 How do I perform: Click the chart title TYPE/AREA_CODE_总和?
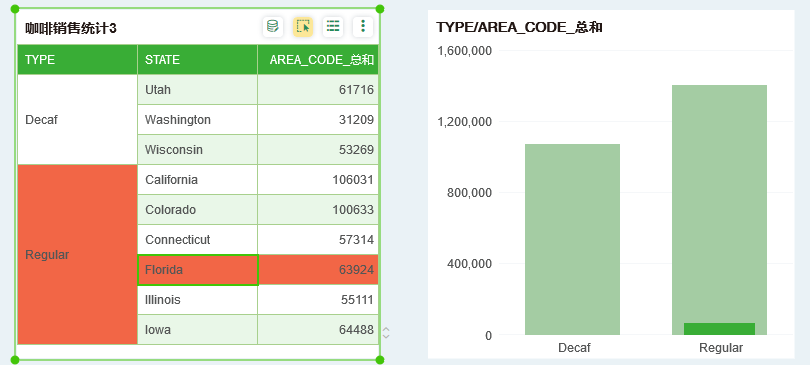[519, 27]
